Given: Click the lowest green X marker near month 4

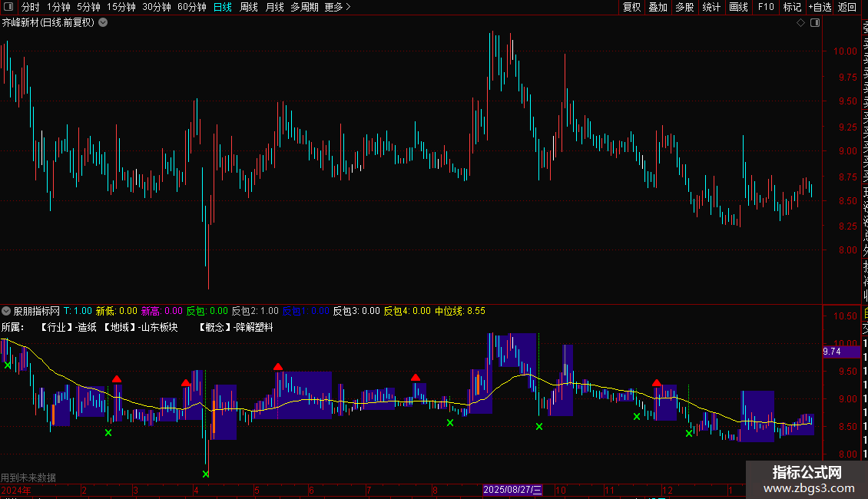Looking at the screenshot, I should (x=206, y=474).
